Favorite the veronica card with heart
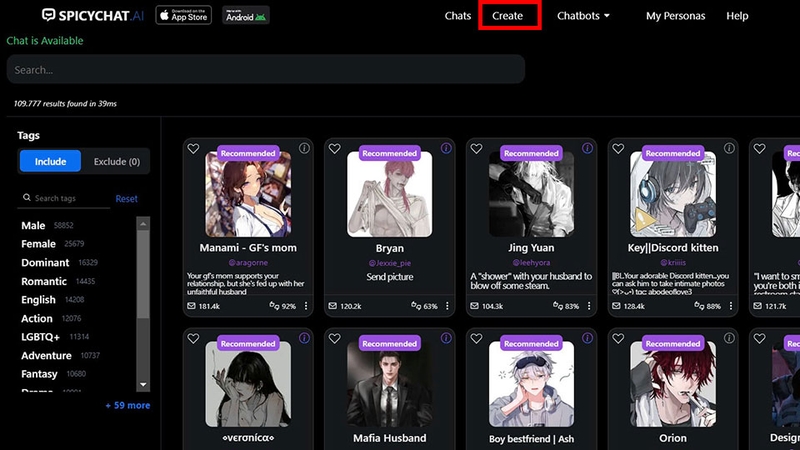This screenshot has height=450, width=800. tap(193, 338)
